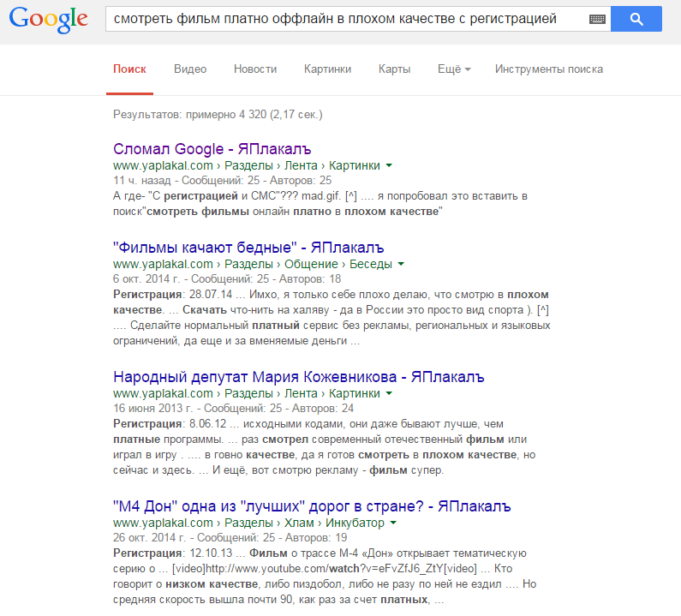
Task: Click '26 окт. 2014 г. - Сообщений: 25 - Авторов: 19'
Action: pyautogui.click(x=230, y=538)
